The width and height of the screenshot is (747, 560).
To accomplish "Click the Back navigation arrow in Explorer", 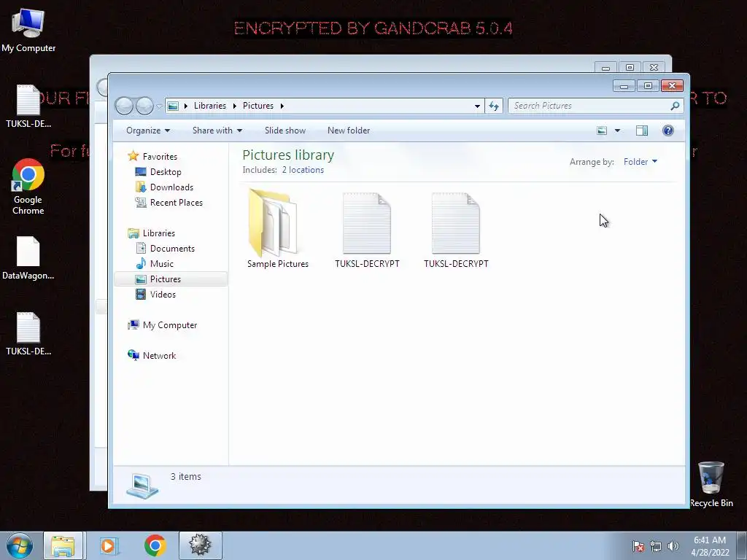I will click(124, 106).
